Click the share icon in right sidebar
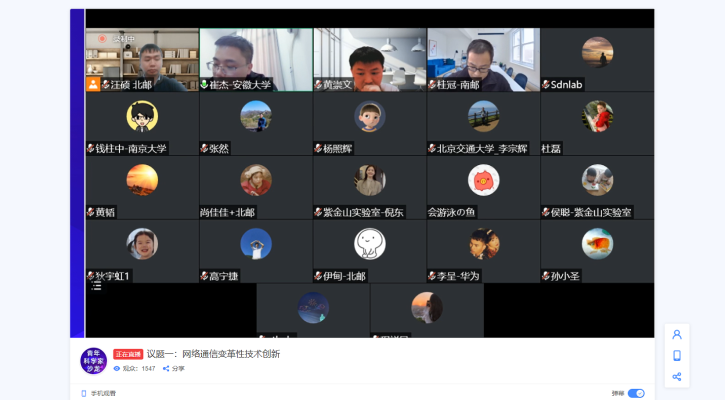This screenshot has height=400, width=725. (677, 376)
